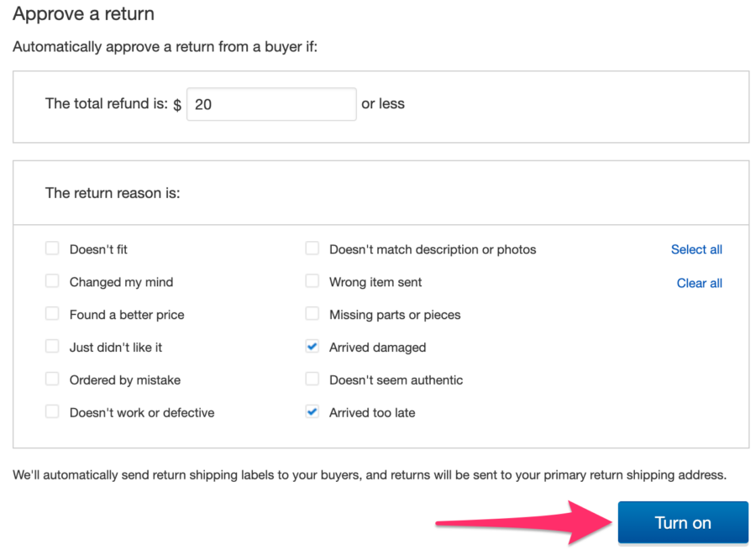The image size is (756, 555).
Task: Check the "Ordered by mistake" box
Action: tap(52, 380)
